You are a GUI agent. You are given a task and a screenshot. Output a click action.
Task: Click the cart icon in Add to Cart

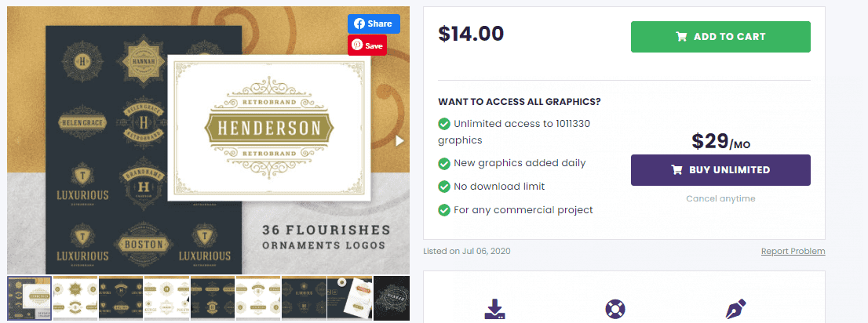point(681,37)
